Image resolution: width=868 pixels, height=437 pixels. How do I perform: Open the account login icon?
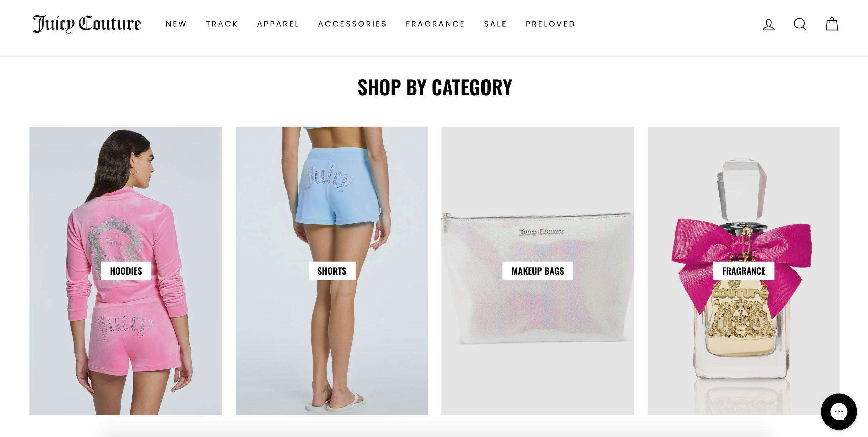click(769, 24)
